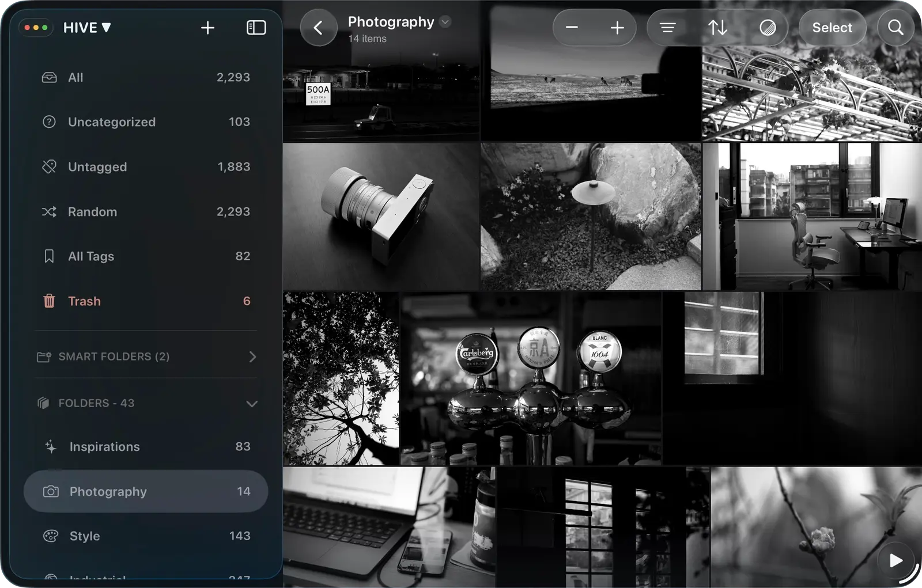Viewport: 922px width, 588px height.
Task: Open the silver camera lens photo
Action: point(380,216)
